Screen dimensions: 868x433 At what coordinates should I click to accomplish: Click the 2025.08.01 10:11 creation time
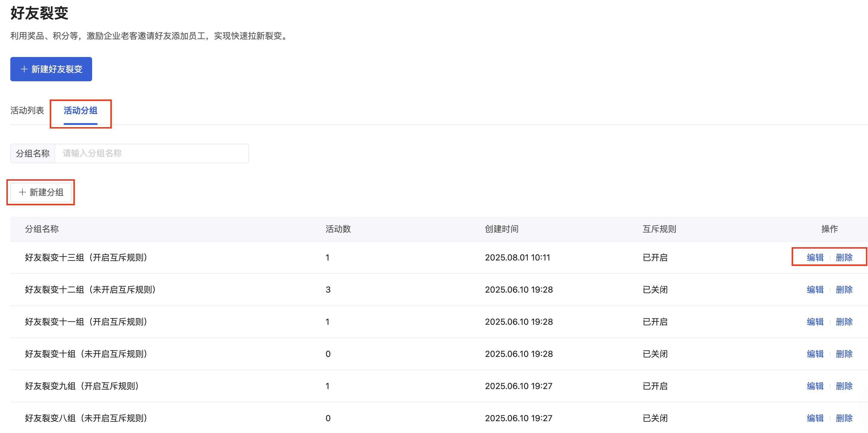(x=517, y=258)
